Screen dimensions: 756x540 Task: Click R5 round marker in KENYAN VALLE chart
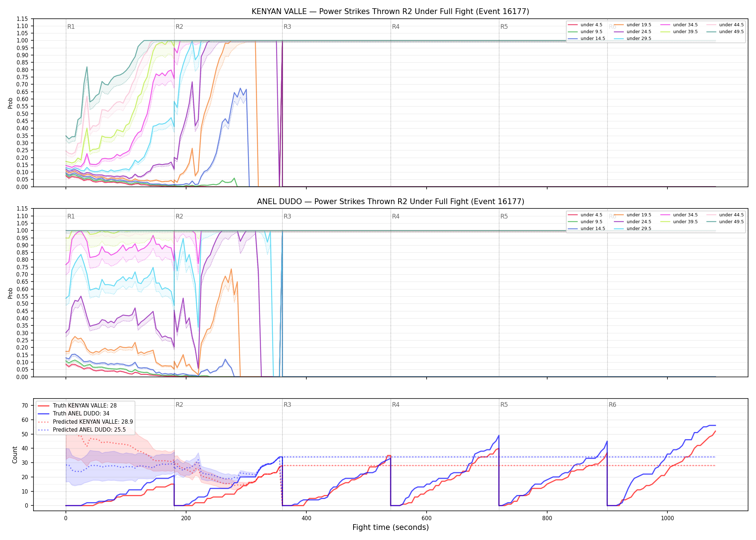[504, 27]
